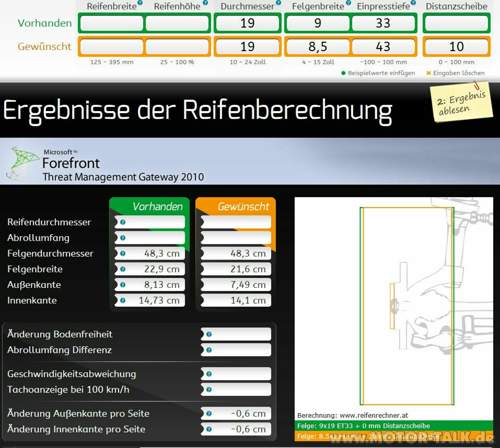Click info icon beside Einpresstiefe header
This screenshot has height=448, width=500.
point(413,3)
